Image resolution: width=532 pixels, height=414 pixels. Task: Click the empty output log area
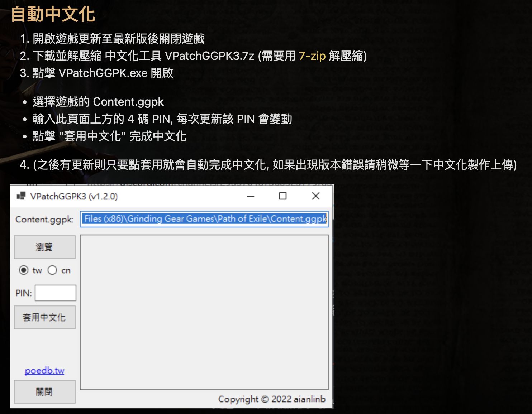pos(204,312)
